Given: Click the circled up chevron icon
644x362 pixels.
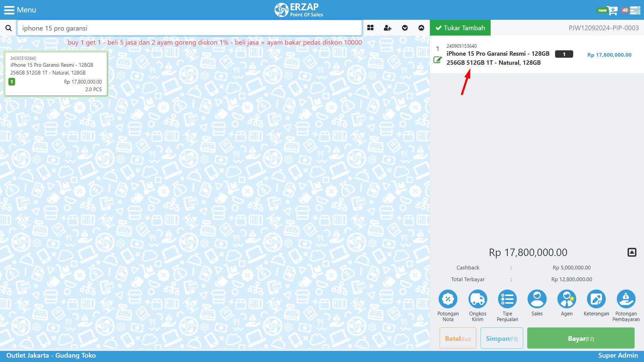Looking at the screenshot, I should [x=421, y=28].
